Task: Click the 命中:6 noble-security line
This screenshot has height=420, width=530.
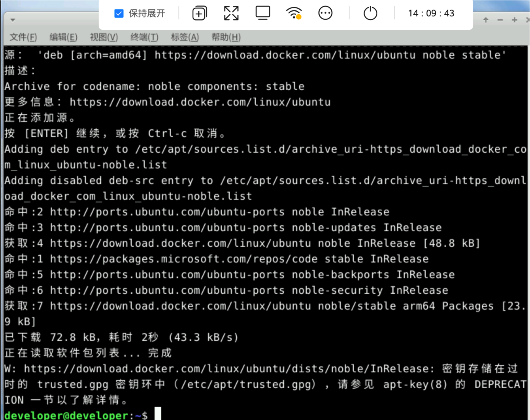Action: tap(226, 290)
